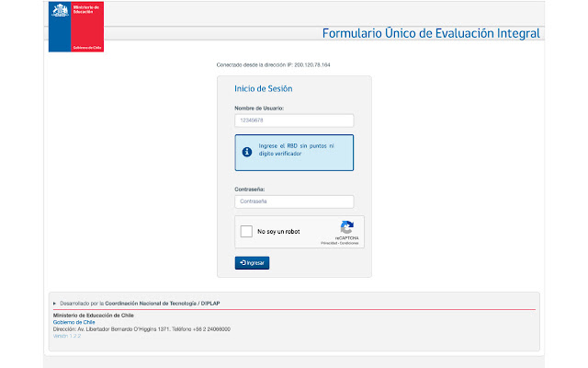The image size is (588, 368).
Task: Open reCAPTCHA Privacidad link
Action: point(329,243)
